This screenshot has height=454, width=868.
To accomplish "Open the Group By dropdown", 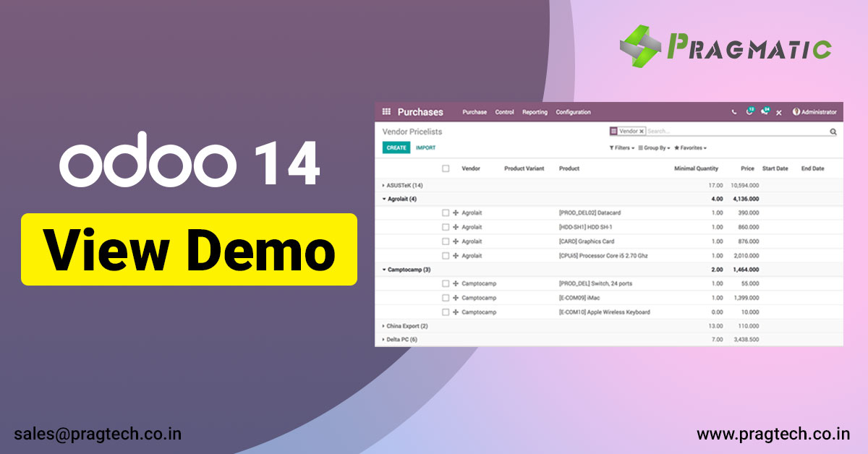I will coord(655,148).
